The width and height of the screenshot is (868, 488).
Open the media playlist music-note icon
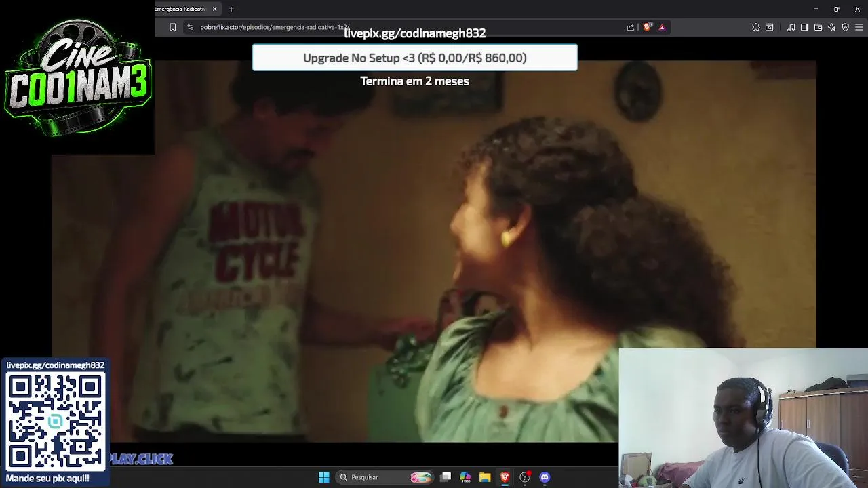(x=791, y=27)
